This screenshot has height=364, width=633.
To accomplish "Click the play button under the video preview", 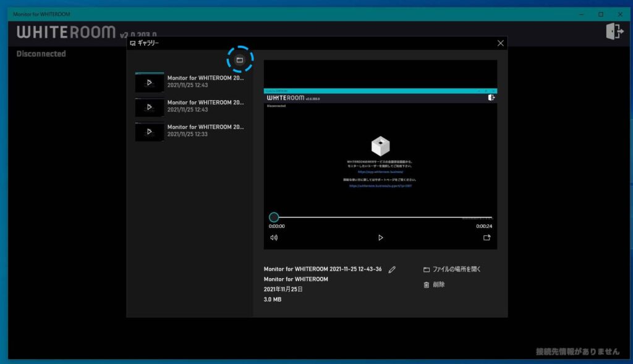I will tap(380, 238).
